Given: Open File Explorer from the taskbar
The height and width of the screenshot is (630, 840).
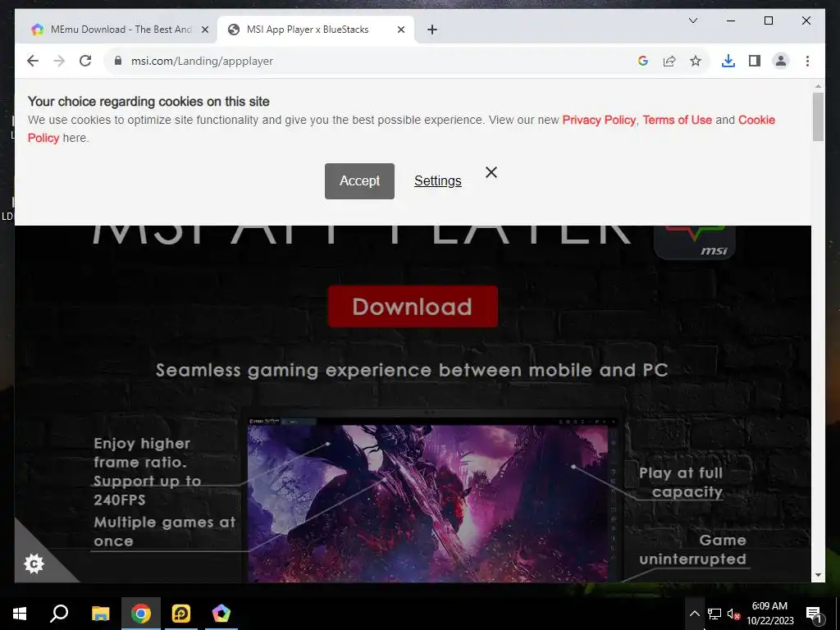Looking at the screenshot, I should pos(100,614).
